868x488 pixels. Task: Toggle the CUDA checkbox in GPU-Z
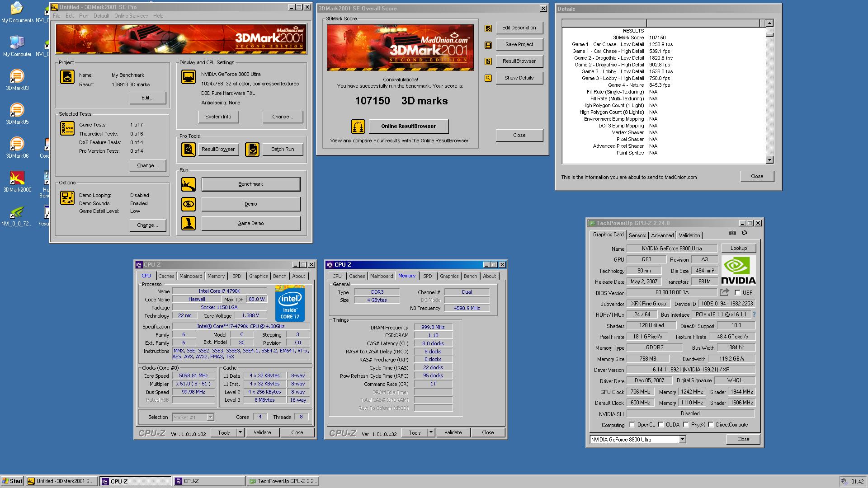(660, 425)
